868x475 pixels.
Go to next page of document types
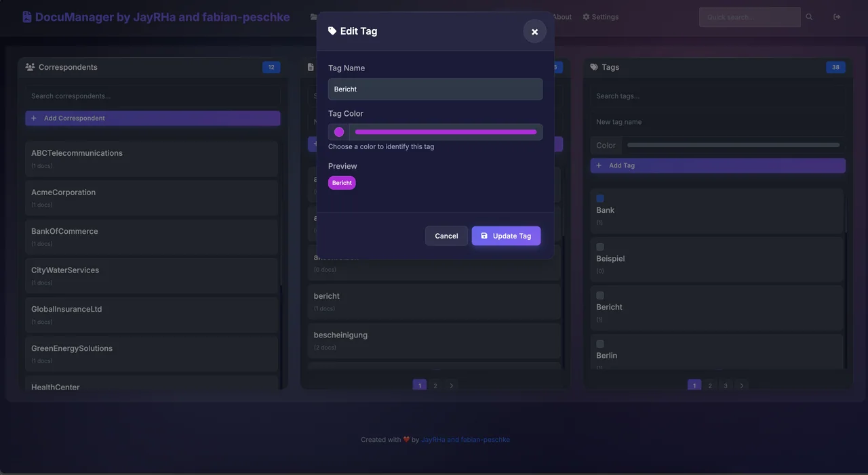(x=452, y=386)
